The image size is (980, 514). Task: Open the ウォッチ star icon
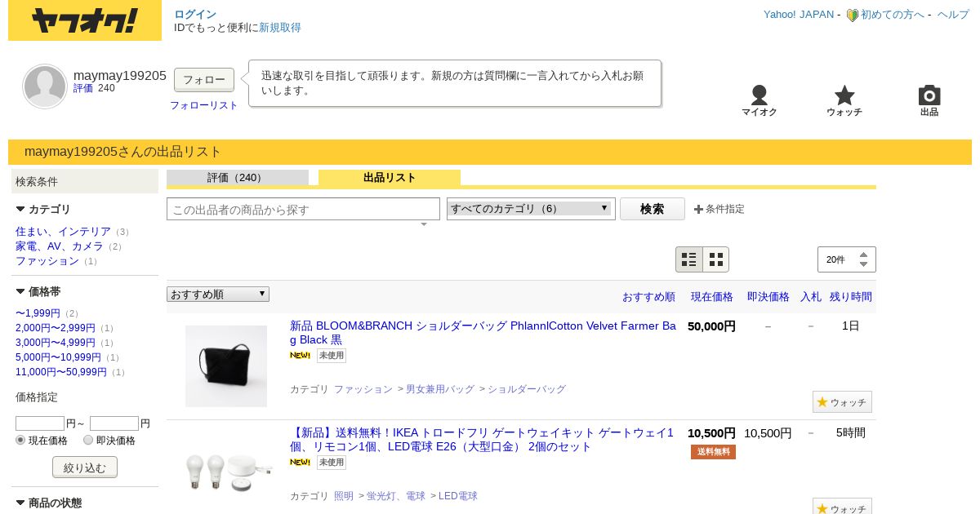click(x=844, y=95)
